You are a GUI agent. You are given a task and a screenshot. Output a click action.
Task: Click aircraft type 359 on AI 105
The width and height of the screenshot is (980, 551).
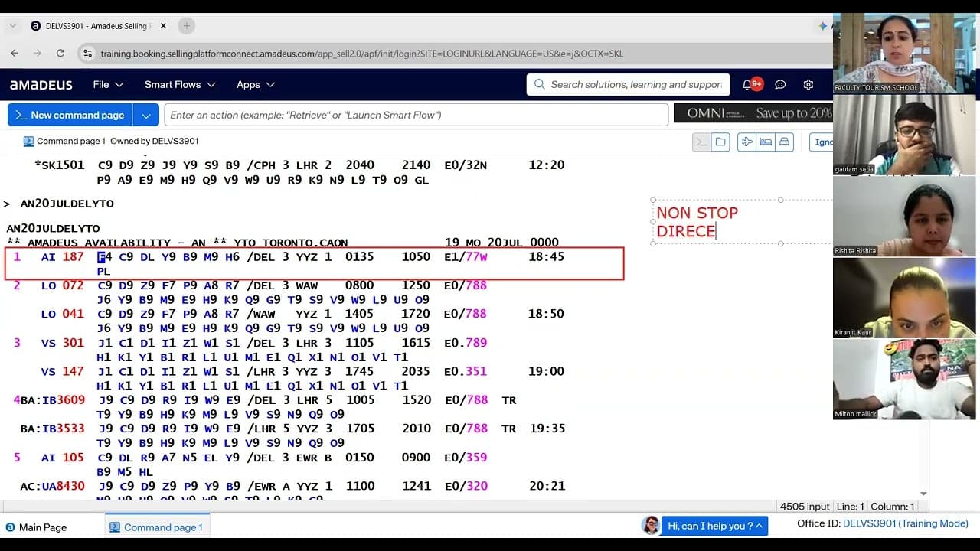point(476,458)
